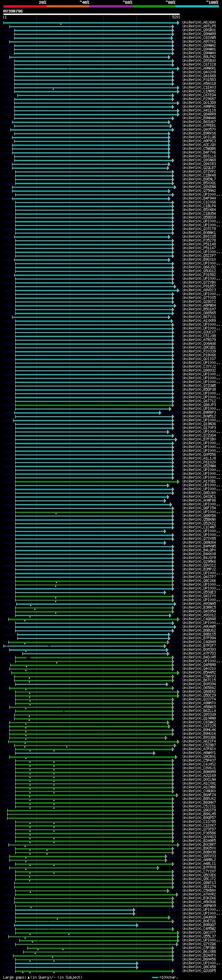The image size is (222, 980).
Task: Select hit label UniRef100_A1YSB1
Action: click(199, 481)
